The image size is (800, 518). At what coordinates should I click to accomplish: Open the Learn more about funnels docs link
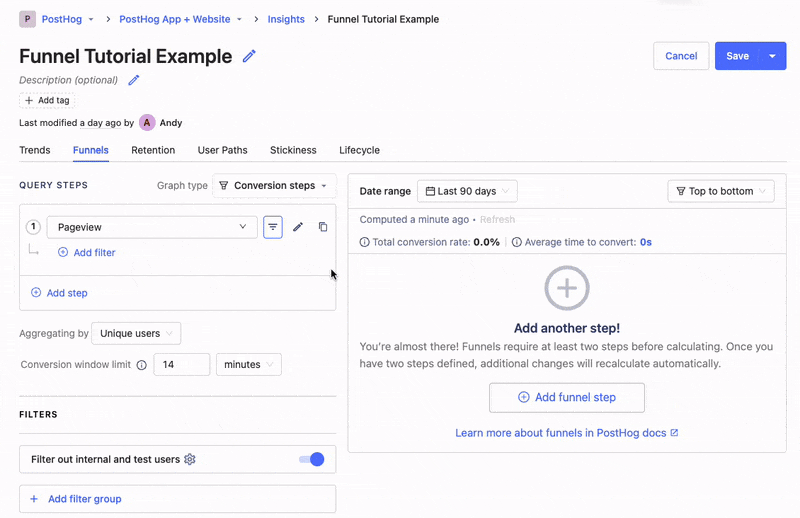click(566, 433)
